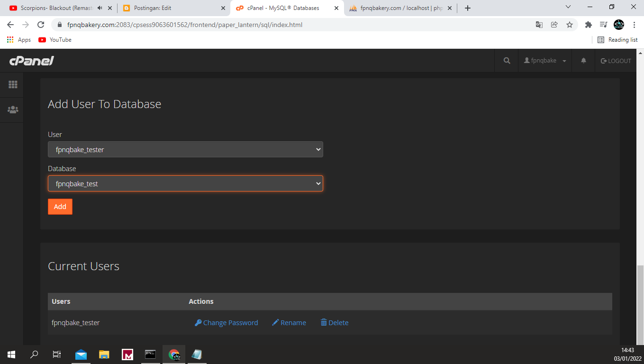This screenshot has width=644, height=364.
Task: Switch to the Postingan: Edit tab
Action: [173, 8]
